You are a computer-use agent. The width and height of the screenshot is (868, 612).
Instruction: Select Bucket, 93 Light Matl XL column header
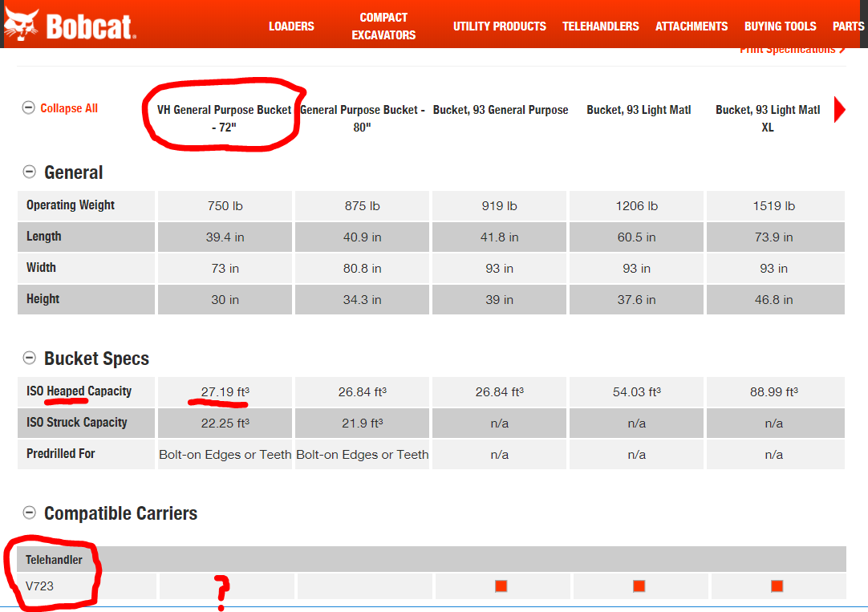pos(768,119)
